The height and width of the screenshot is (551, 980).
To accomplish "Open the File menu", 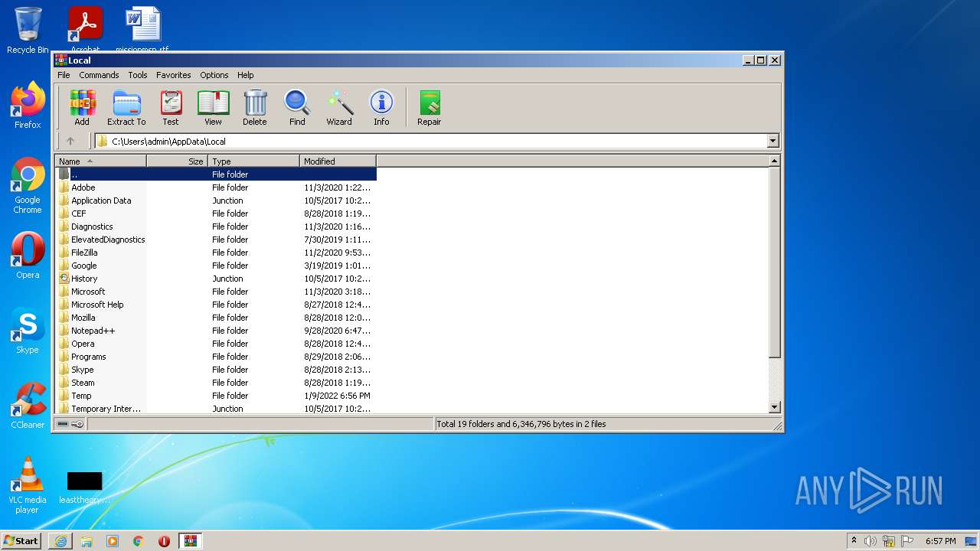I will [64, 75].
